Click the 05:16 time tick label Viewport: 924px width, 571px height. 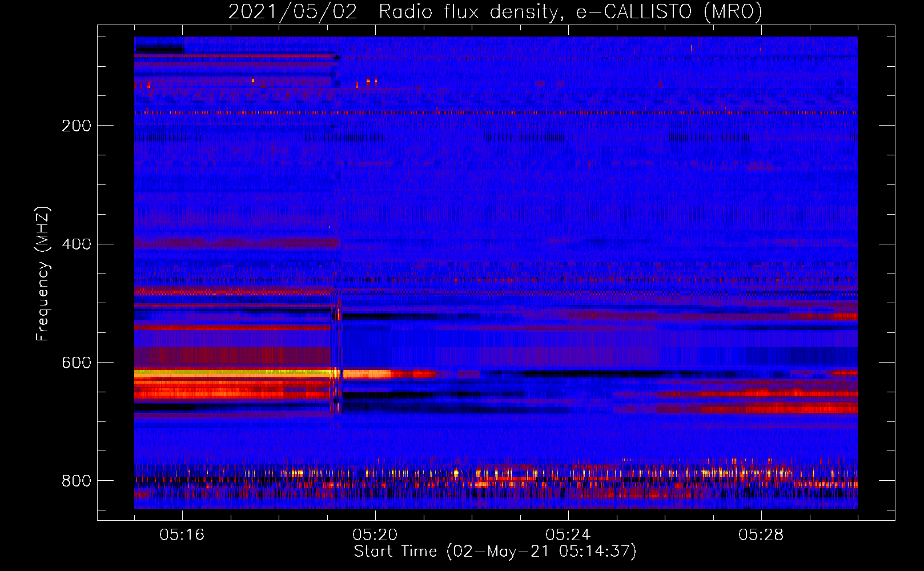tap(182, 534)
